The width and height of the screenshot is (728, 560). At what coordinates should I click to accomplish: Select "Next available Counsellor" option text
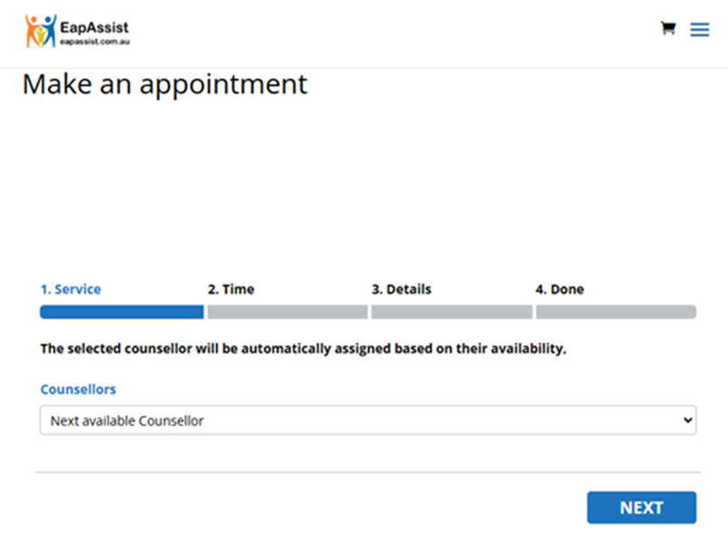point(126,420)
